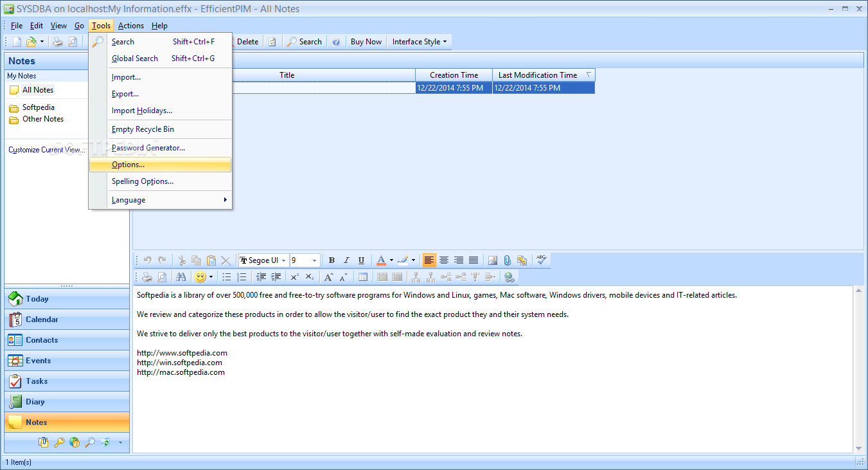Click the Cut scissors icon
Screen dimensions: 868x470
tap(182, 260)
